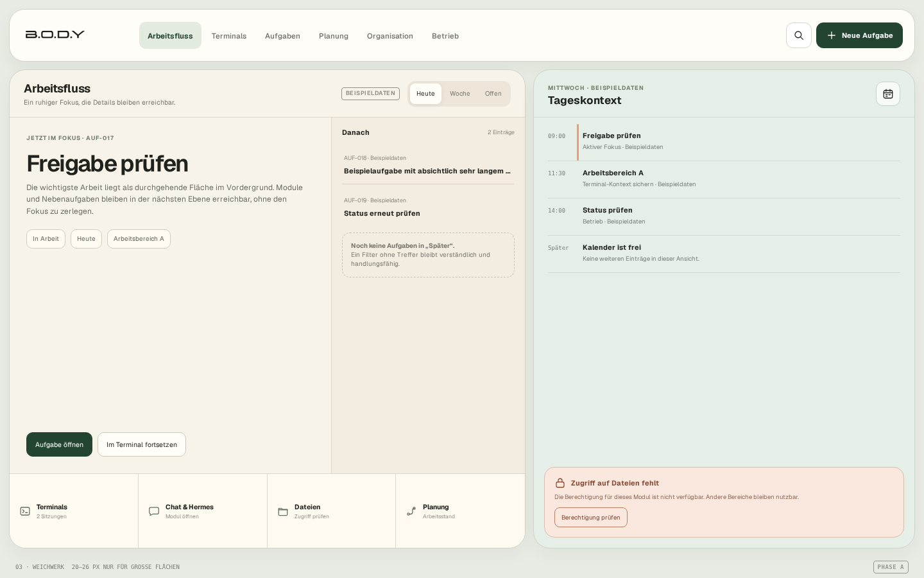Click the calendar icon in Tageskontext
The height and width of the screenshot is (578, 924).
pos(888,94)
